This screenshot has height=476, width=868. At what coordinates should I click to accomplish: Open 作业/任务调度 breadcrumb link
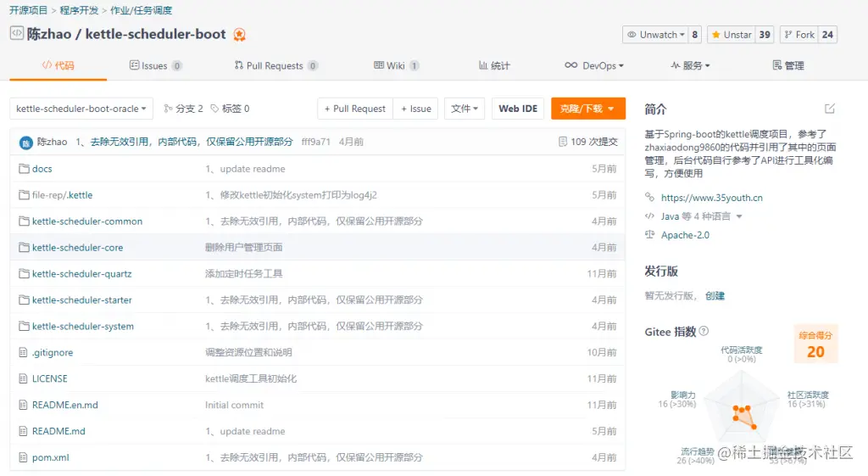click(142, 10)
